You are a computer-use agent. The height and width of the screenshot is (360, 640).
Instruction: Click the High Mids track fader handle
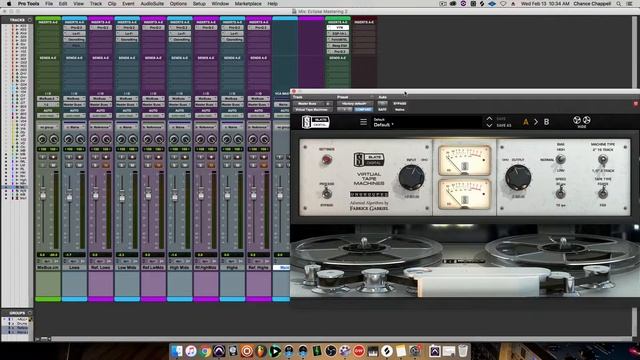tap(175, 197)
